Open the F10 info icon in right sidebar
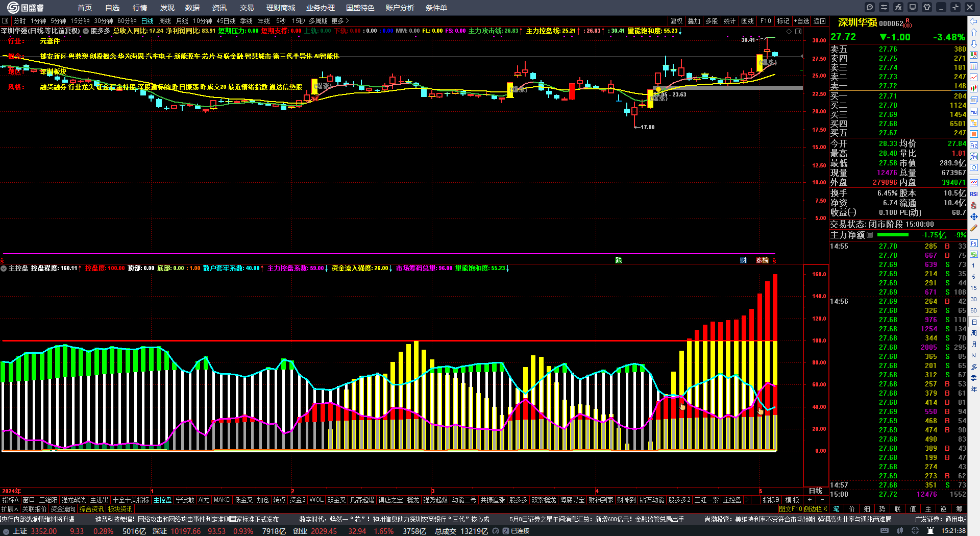This screenshot has height=536, width=980. (974, 111)
